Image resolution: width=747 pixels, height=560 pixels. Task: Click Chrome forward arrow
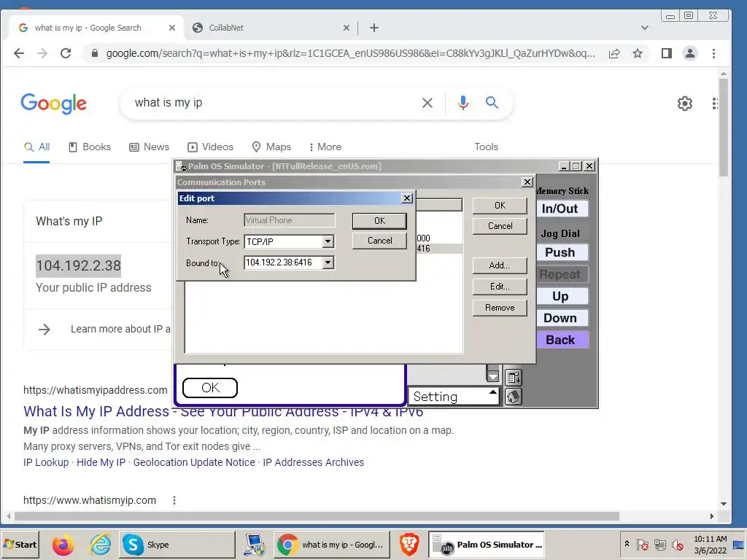coord(42,53)
